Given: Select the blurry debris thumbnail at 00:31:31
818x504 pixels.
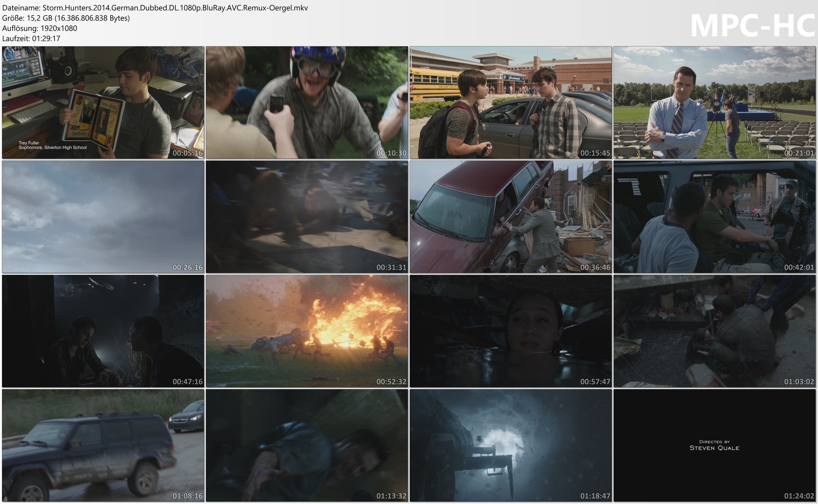Looking at the screenshot, I should (307, 217).
